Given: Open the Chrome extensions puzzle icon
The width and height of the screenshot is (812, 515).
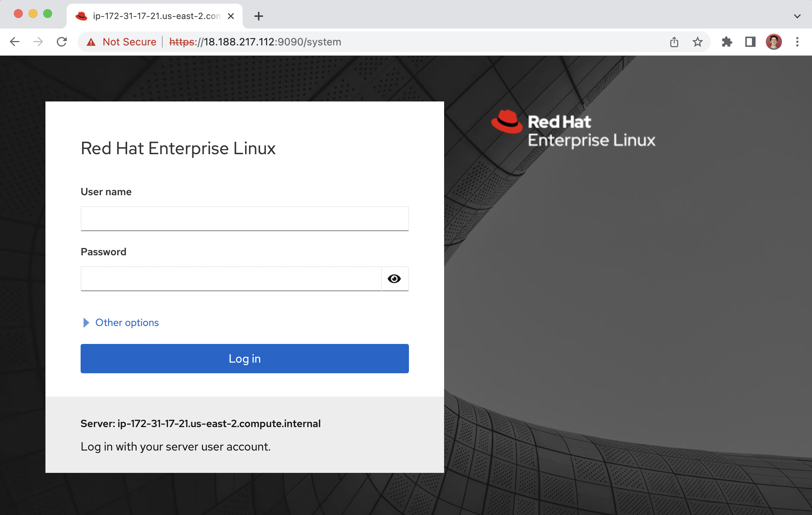Looking at the screenshot, I should [727, 42].
